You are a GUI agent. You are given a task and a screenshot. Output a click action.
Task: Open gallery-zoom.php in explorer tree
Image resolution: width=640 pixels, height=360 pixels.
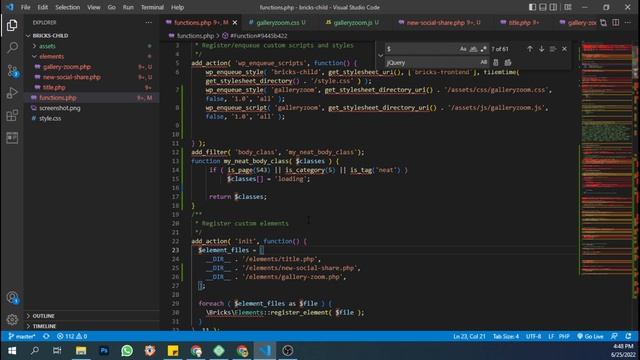coord(67,67)
